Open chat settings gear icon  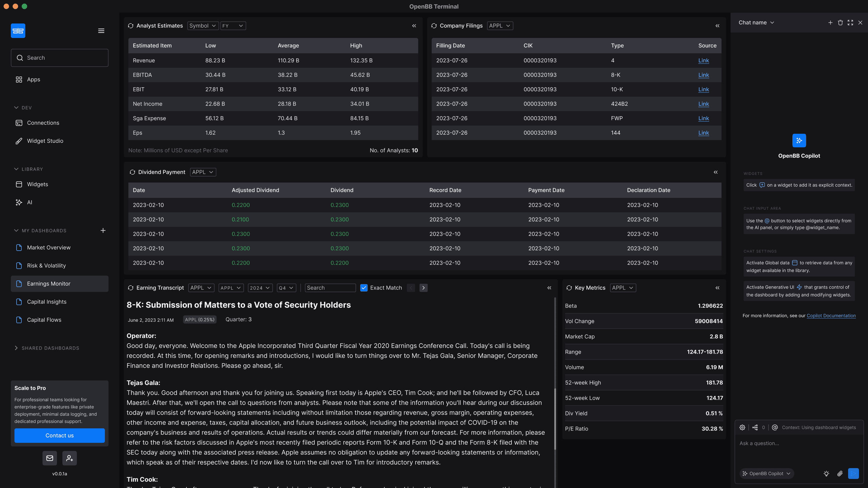point(742,427)
